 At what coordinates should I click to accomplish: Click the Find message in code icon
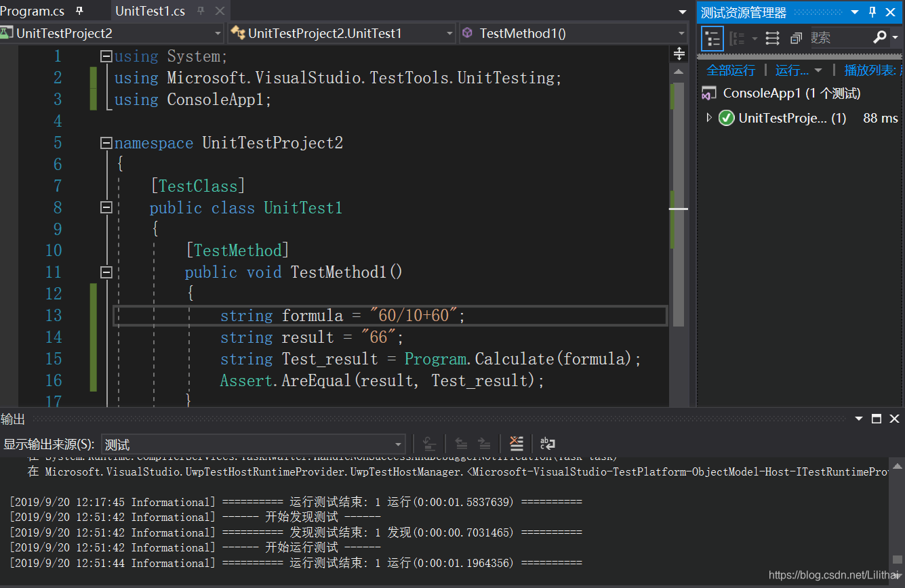click(x=430, y=444)
